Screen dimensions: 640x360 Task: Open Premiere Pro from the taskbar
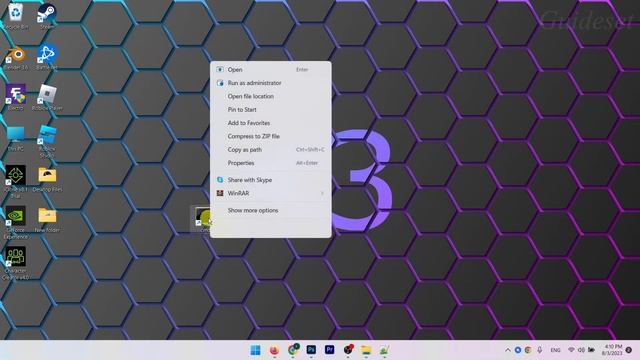329,350
